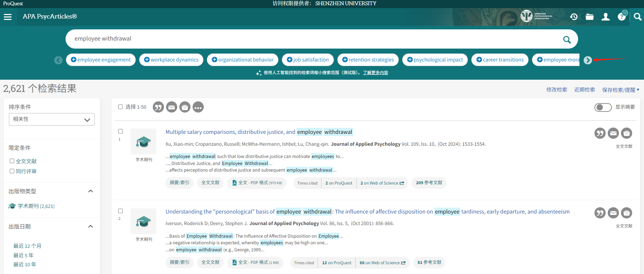Open the 相关性 sort dropdown
Image resolution: width=644 pixels, height=274 pixels.
pyautogui.click(x=52, y=120)
